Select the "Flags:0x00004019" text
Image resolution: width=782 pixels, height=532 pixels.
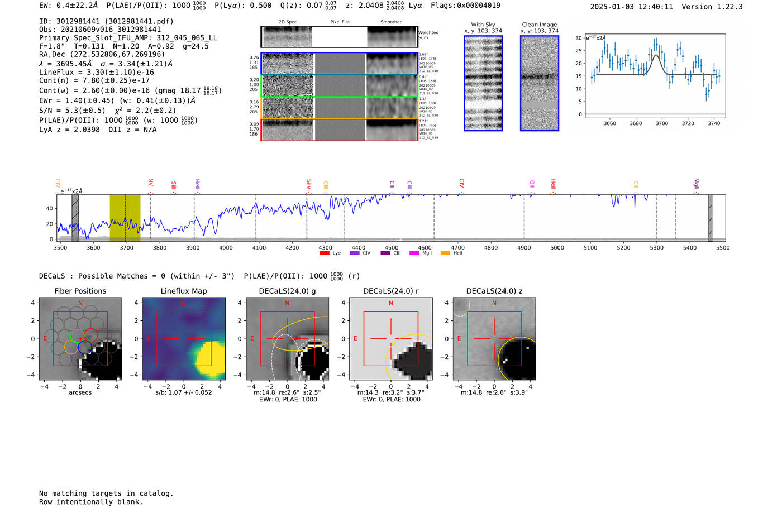pyautogui.click(x=465, y=6)
